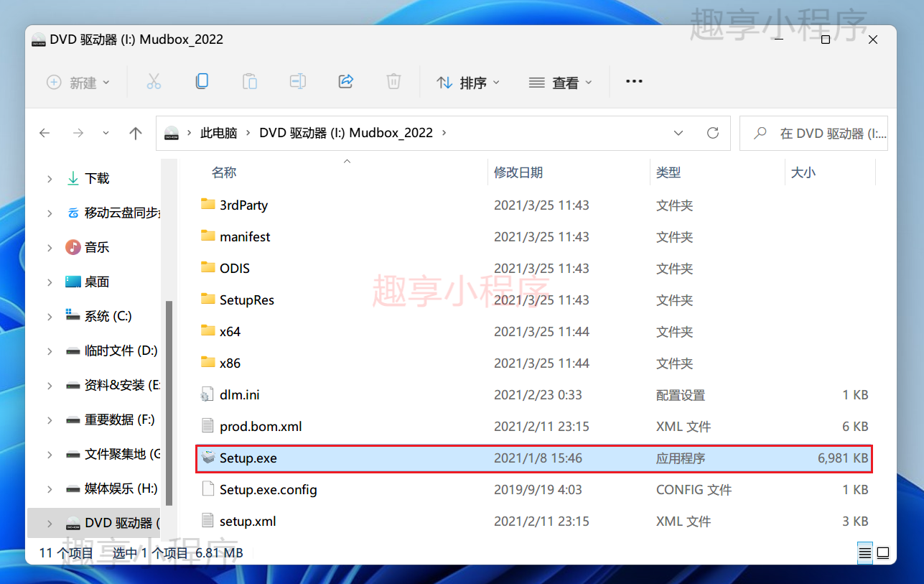
Task: Switch to details view layout icon
Action: 865,553
